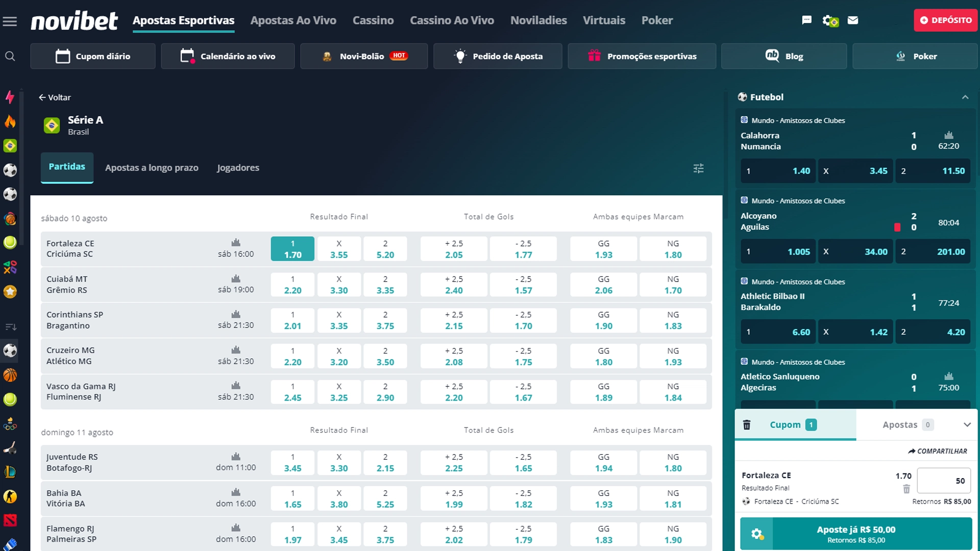
Task: Open stats icon for Cuiabá MT match
Action: pyautogui.click(x=236, y=279)
